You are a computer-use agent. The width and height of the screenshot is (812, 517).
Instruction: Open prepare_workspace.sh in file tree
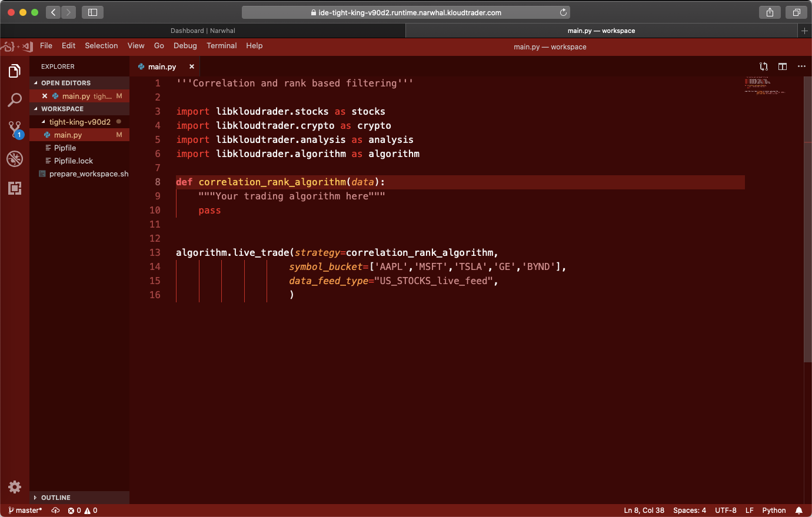point(79,174)
